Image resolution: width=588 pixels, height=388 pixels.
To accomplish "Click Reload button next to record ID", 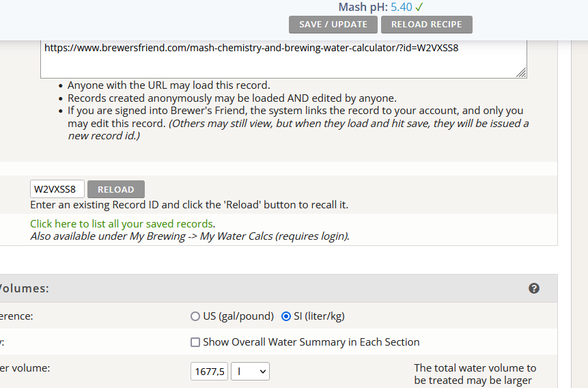I will click(x=116, y=189).
